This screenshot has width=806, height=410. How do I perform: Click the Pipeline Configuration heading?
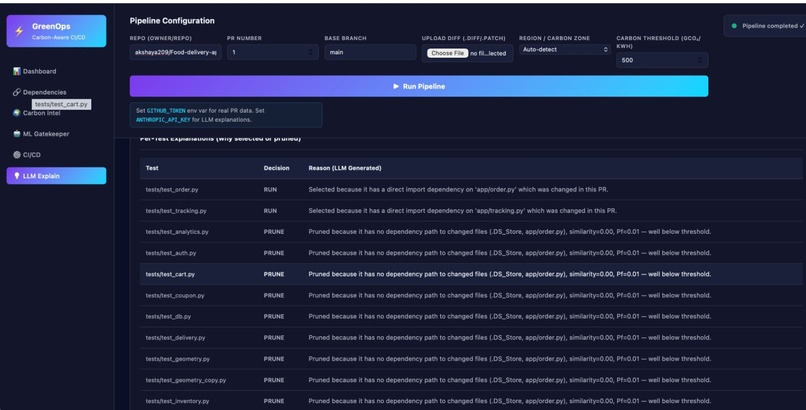172,21
